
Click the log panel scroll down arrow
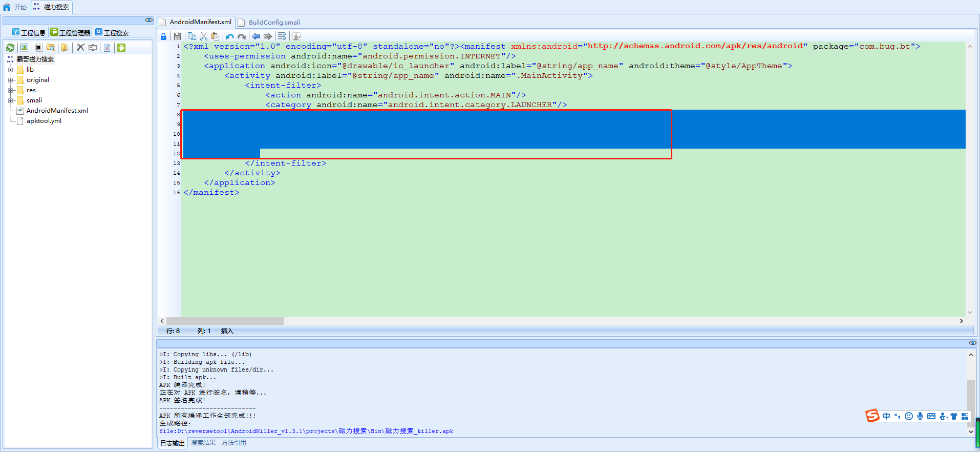971,432
